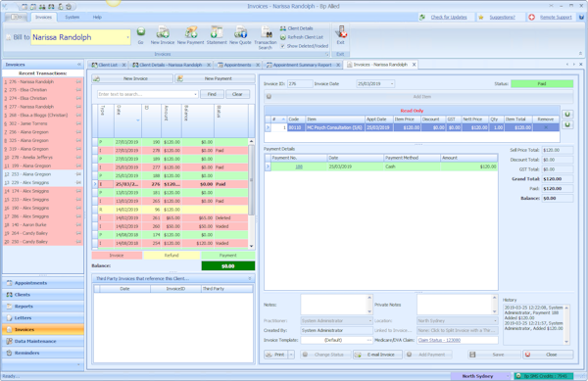Open the Help ribbon tab
Image resolution: width=588 pixels, height=381 pixels.
point(97,18)
